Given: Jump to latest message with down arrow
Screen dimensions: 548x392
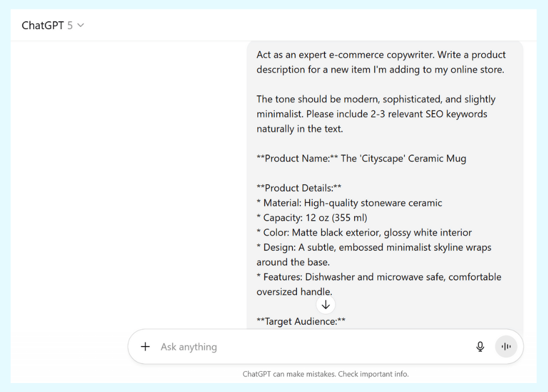Looking at the screenshot, I should (326, 305).
